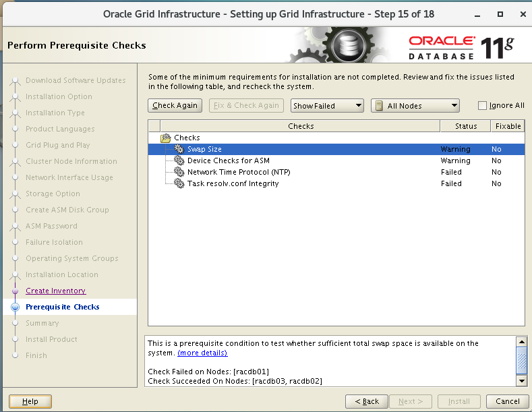Click the Check Again button

tap(175, 106)
